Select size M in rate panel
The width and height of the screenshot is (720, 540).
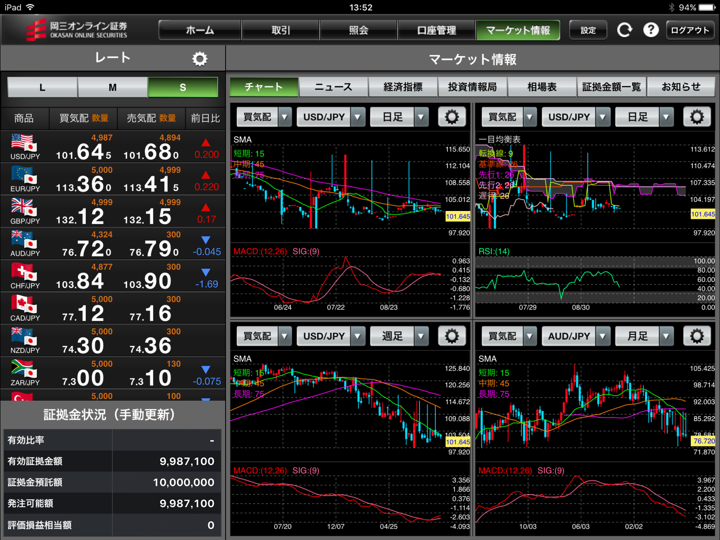point(112,88)
